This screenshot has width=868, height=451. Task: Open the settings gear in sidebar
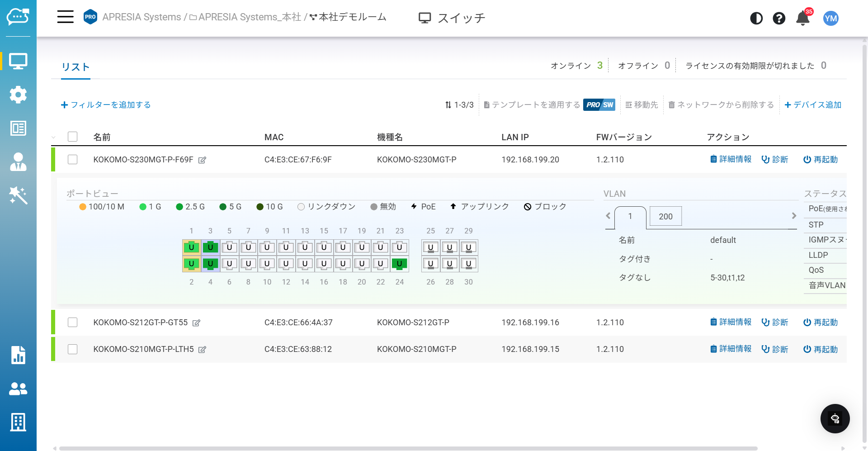coord(18,95)
